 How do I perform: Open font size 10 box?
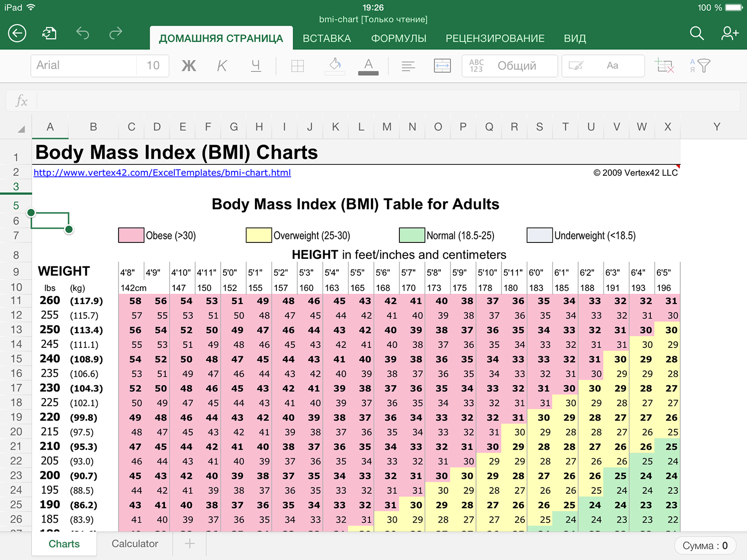(x=153, y=66)
